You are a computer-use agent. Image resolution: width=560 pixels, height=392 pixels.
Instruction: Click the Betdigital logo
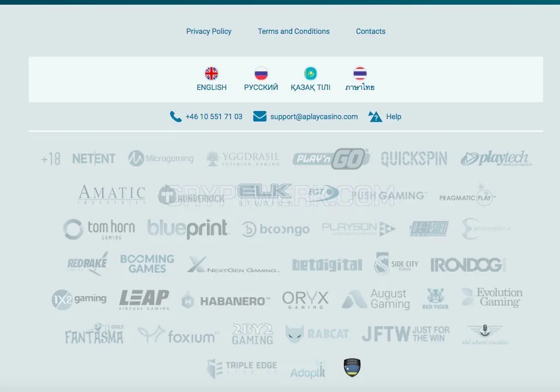click(327, 265)
